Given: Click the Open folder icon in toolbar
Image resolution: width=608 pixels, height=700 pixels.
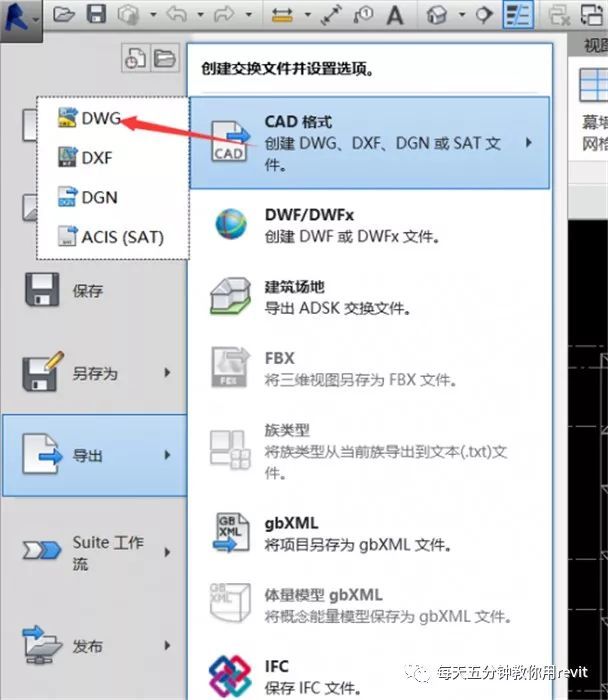Looking at the screenshot, I should (x=64, y=15).
